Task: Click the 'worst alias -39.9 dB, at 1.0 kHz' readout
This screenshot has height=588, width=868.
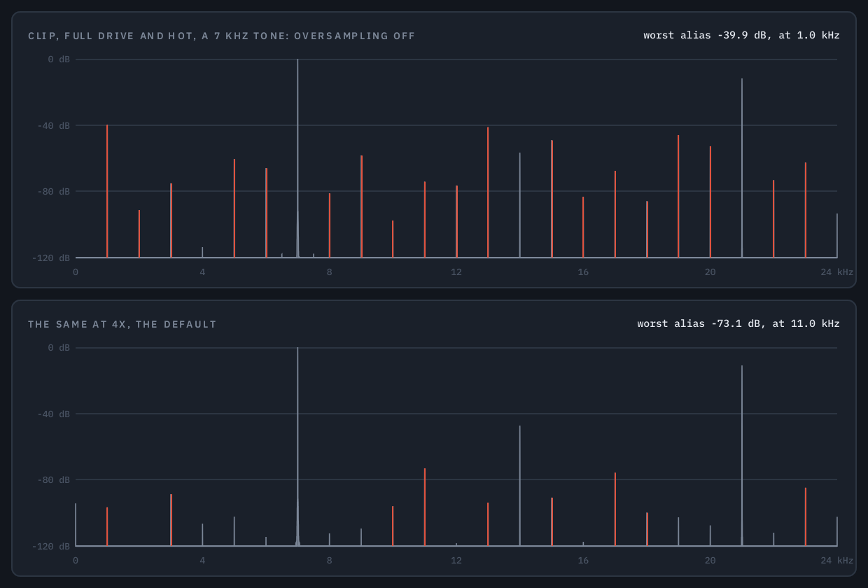Action: point(741,35)
